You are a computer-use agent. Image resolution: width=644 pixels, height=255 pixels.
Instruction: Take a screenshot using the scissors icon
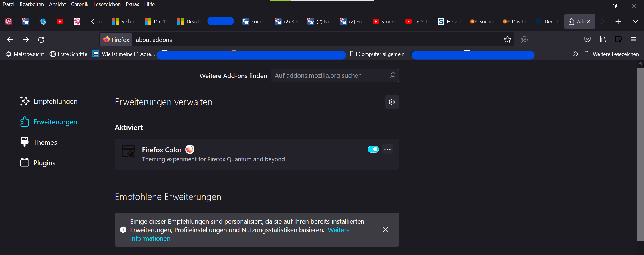(524, 40)
